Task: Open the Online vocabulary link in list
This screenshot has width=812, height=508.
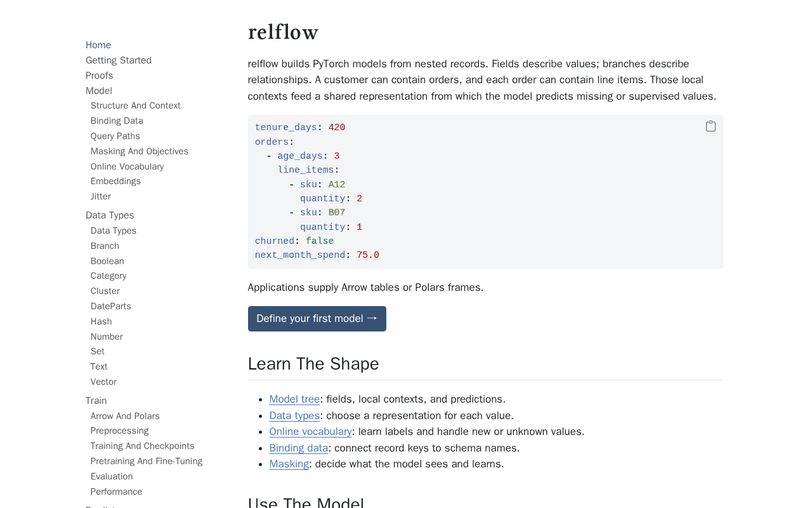Action: click(x=310, y=432)
